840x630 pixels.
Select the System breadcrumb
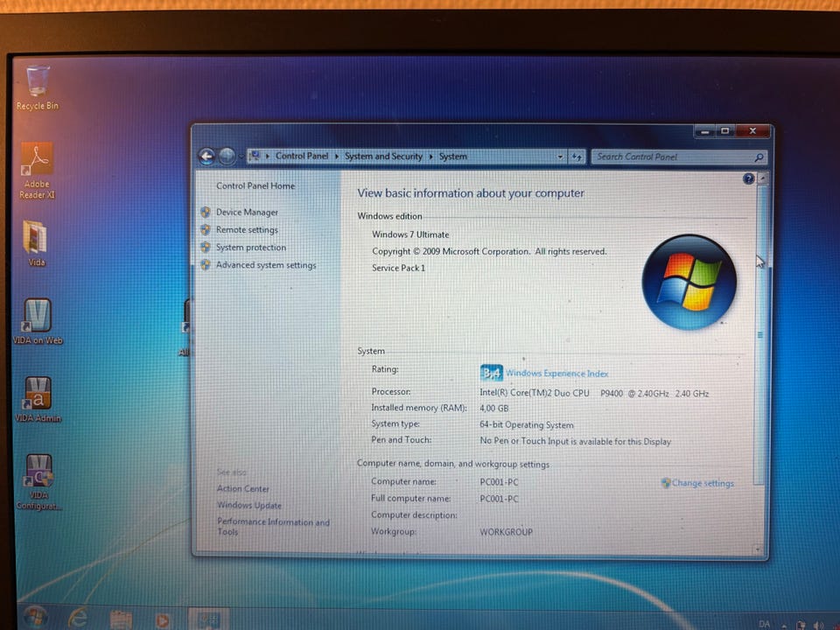coord(452,157)
